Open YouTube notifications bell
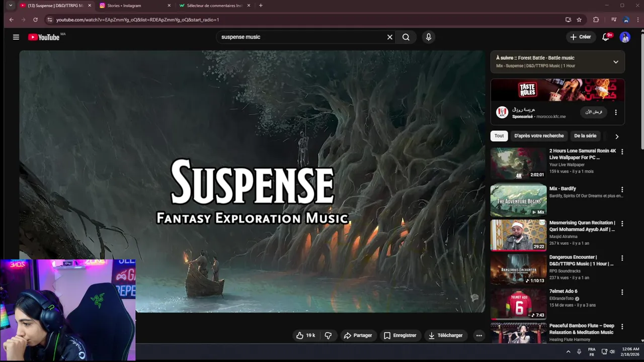The height and width of the screenshot is (362, 644). [606, 37]
